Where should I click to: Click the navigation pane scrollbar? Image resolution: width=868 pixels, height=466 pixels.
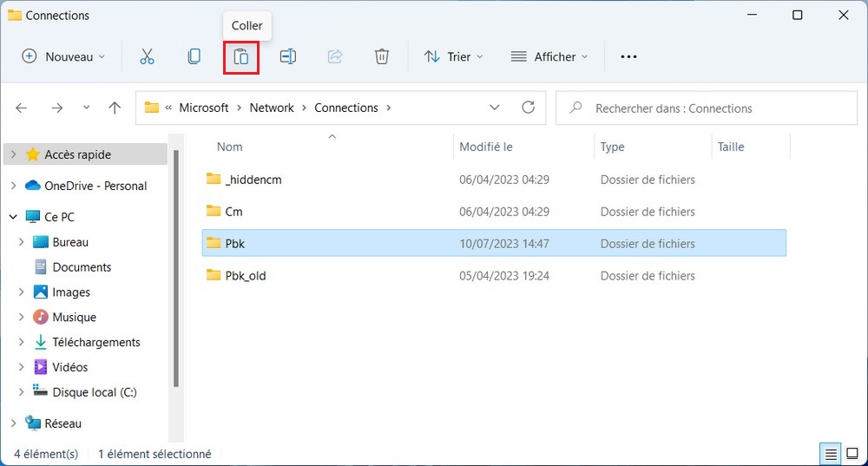point(176,268)
